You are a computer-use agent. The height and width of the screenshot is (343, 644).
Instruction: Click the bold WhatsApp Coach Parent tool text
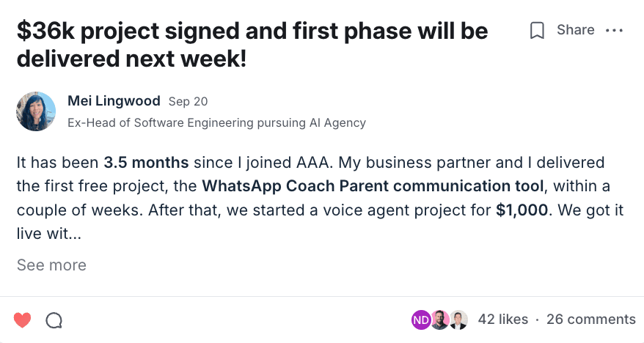click(373, 185)
